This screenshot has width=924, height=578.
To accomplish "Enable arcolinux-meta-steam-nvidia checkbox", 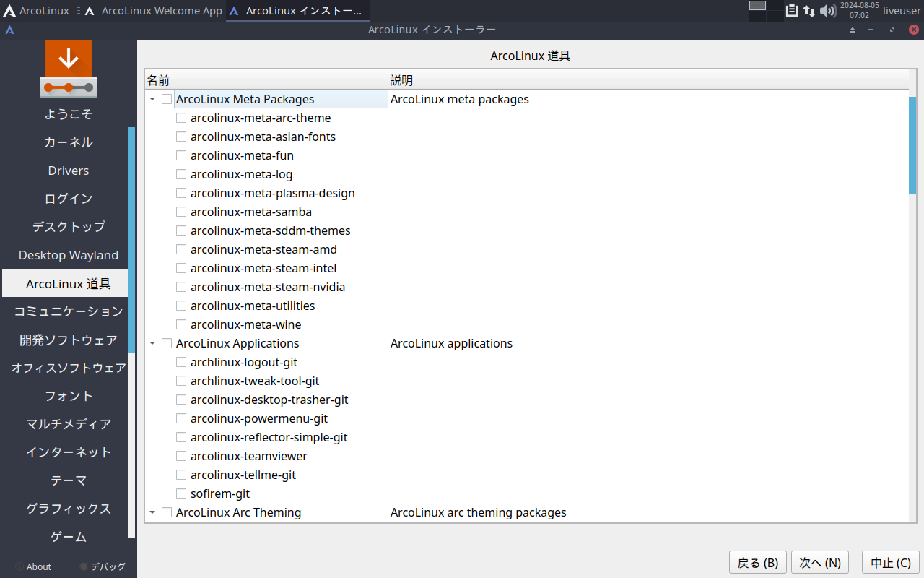I will pos(181,287).
